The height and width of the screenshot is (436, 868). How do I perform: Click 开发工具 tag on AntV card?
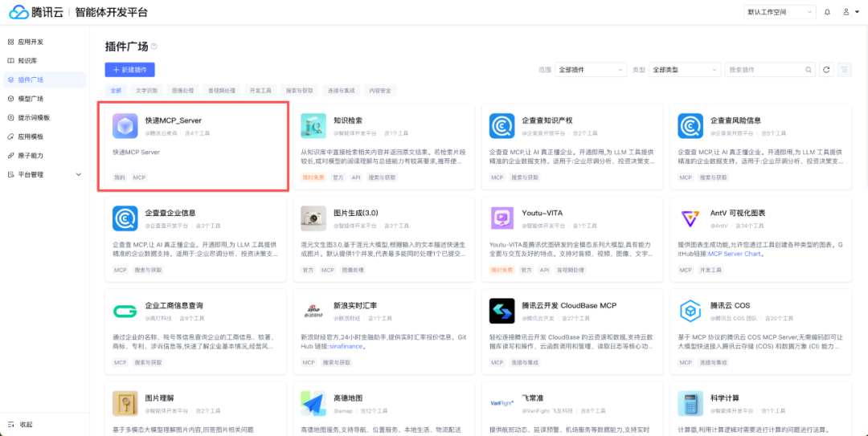pos(710,270)
